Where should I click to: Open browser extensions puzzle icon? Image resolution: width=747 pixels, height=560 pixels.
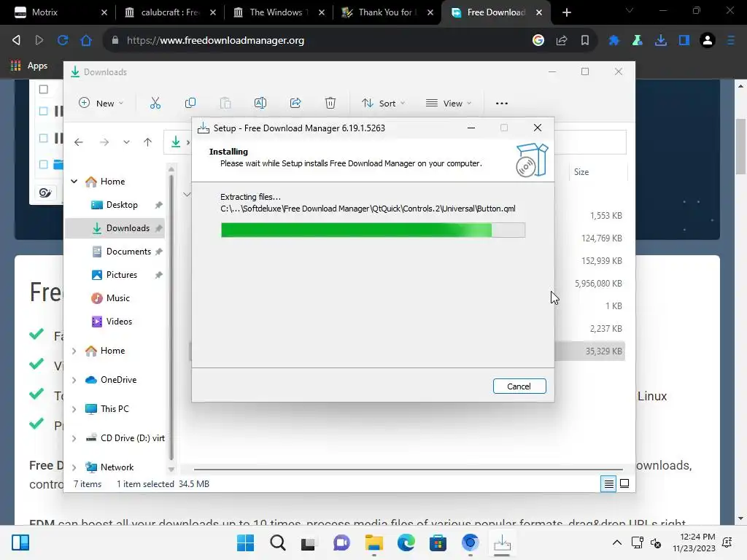614,41
